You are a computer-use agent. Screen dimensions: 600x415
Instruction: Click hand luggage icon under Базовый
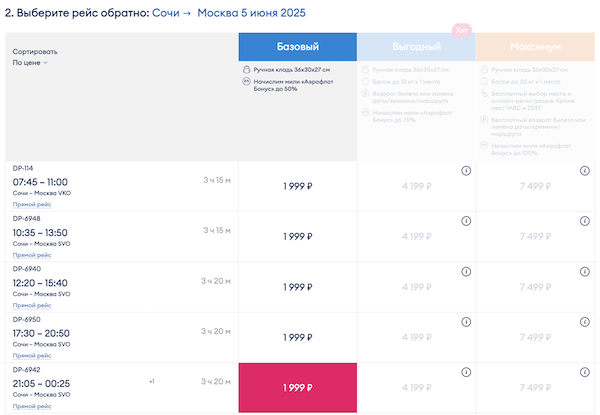point(246,70)
